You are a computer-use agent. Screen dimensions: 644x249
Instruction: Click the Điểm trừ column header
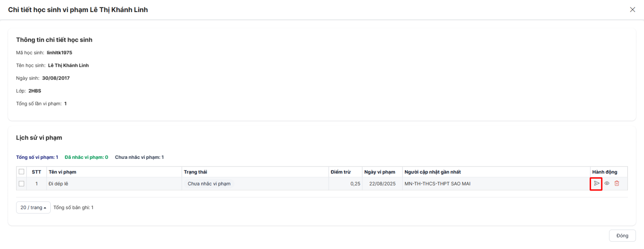pyautogui.click(x=341, y=172)
